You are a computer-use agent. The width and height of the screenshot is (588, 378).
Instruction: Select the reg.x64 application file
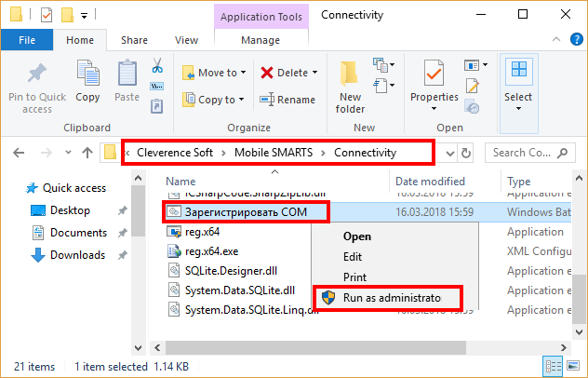pos(194,232)
